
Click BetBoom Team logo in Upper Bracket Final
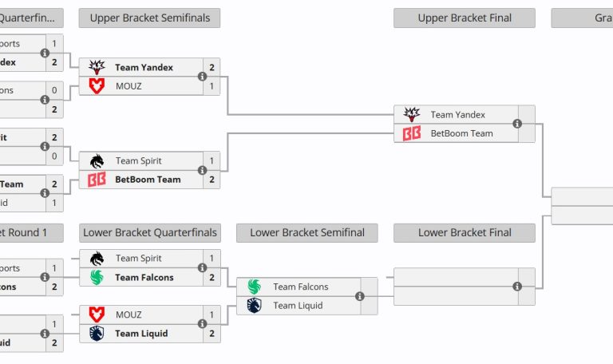tap(412, 133)
